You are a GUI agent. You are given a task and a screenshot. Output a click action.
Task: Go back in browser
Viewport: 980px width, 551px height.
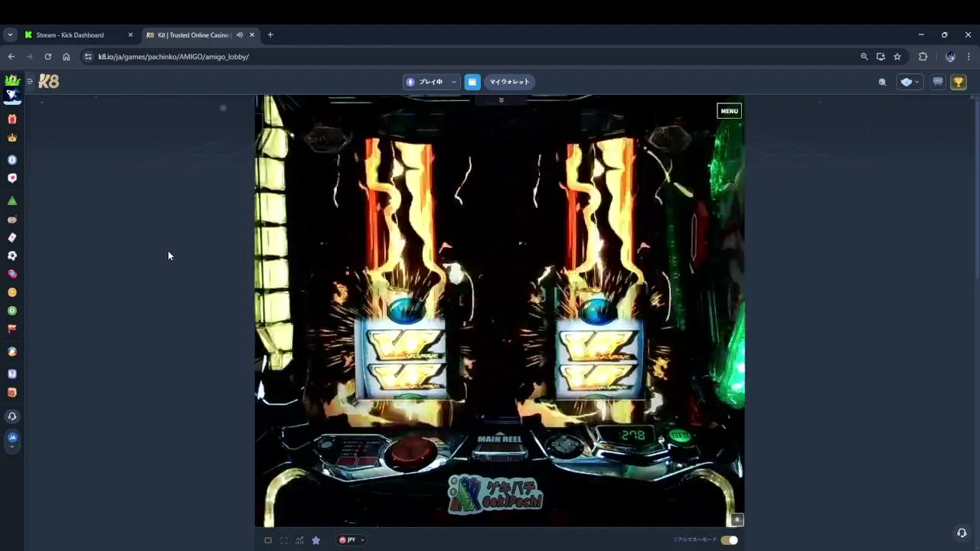(11, 57)
